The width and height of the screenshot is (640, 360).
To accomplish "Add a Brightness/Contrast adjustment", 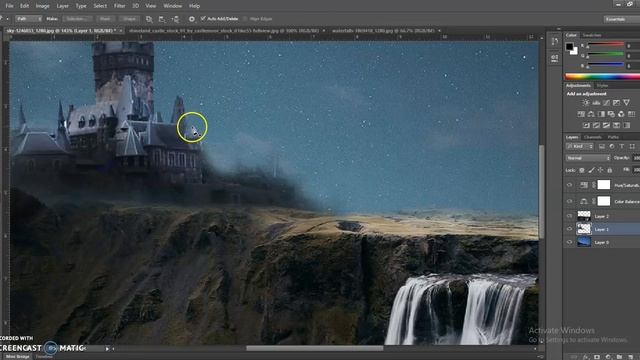I will click(586, 102).
